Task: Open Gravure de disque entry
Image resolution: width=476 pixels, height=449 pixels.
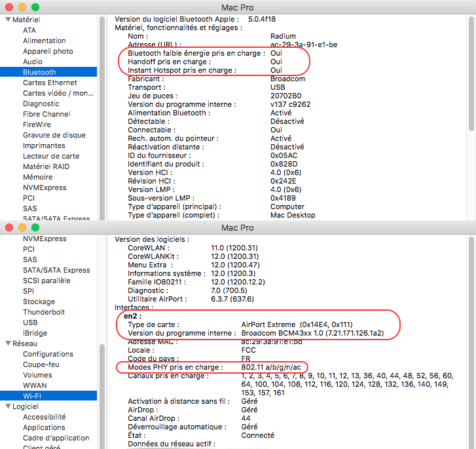Action: (54, 135)
